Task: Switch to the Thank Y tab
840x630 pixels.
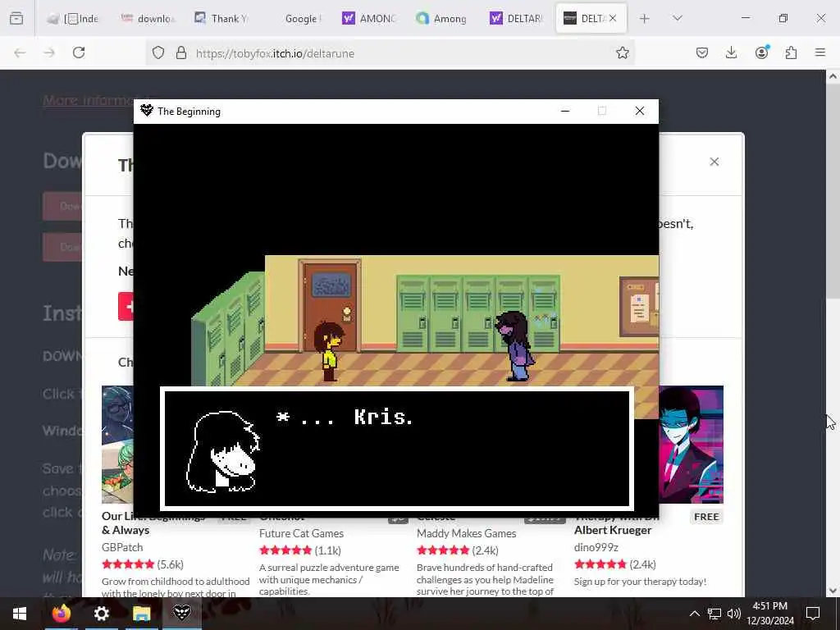Action: point(221,19)
